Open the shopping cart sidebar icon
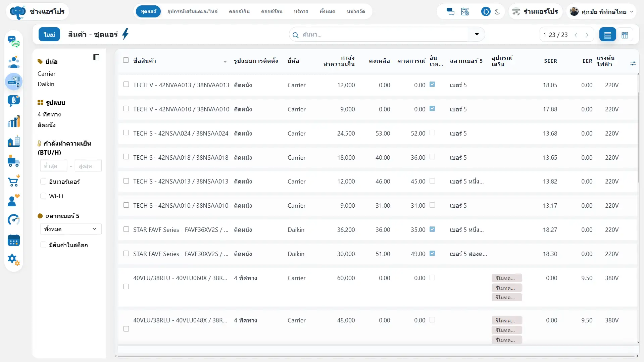This screenshot has width=644, height=362. click(14, 181)
